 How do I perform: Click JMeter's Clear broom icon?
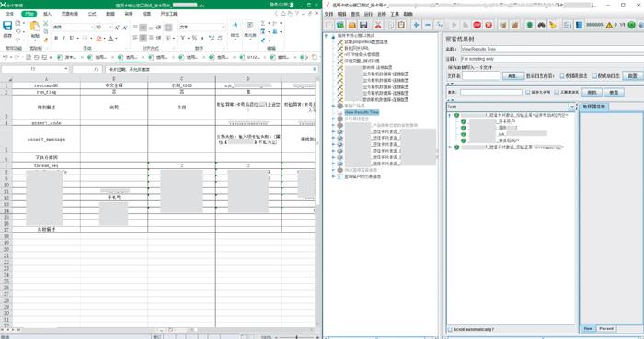(503, 26)
